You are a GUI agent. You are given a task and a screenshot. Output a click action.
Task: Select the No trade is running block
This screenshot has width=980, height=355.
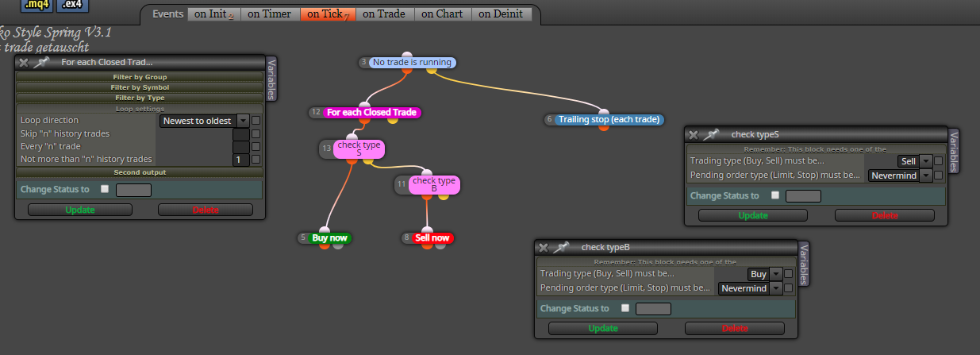pos(412,62)
